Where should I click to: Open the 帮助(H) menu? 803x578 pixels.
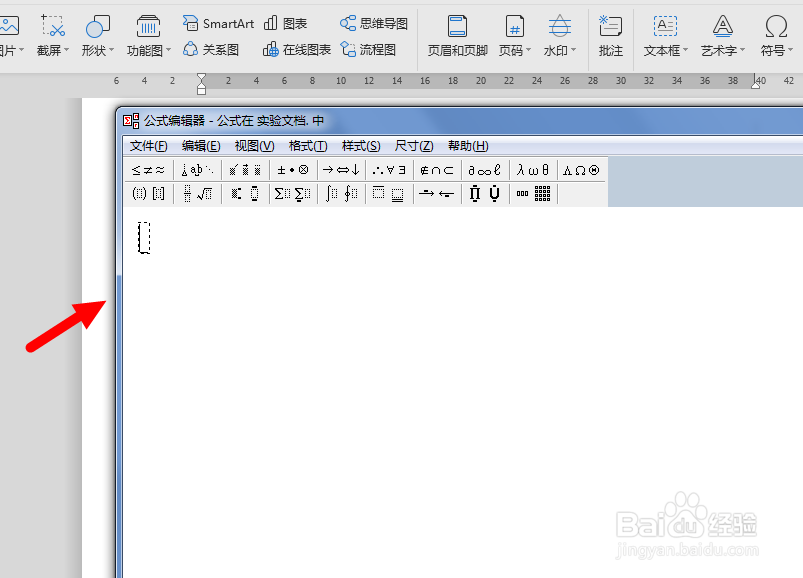pyautogui.click(x=468, y=146)
